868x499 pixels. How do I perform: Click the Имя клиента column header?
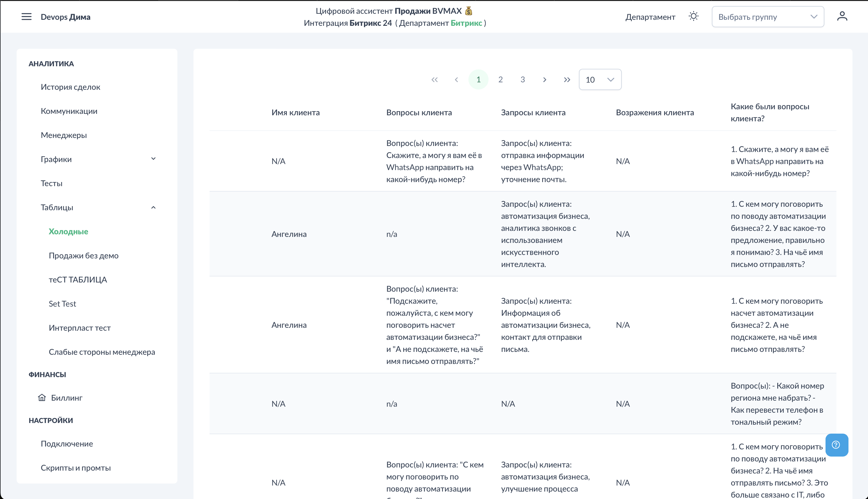click(x=295, y=112)
